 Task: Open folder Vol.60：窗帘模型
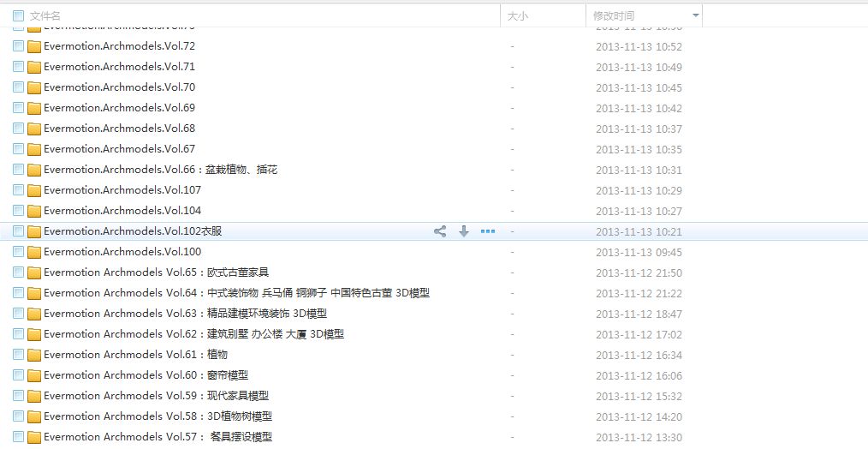(x=146, y=374)
